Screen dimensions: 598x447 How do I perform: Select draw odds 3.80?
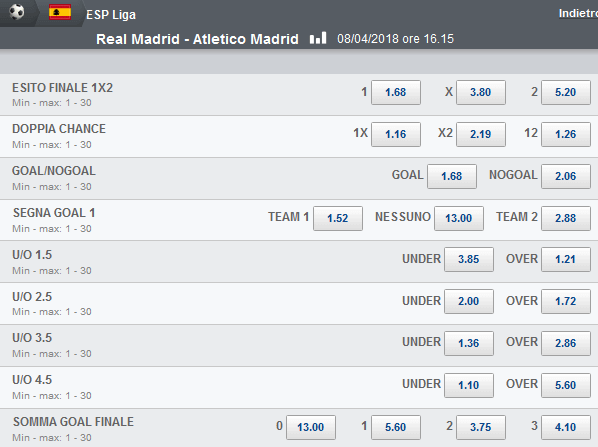(481, 92)
